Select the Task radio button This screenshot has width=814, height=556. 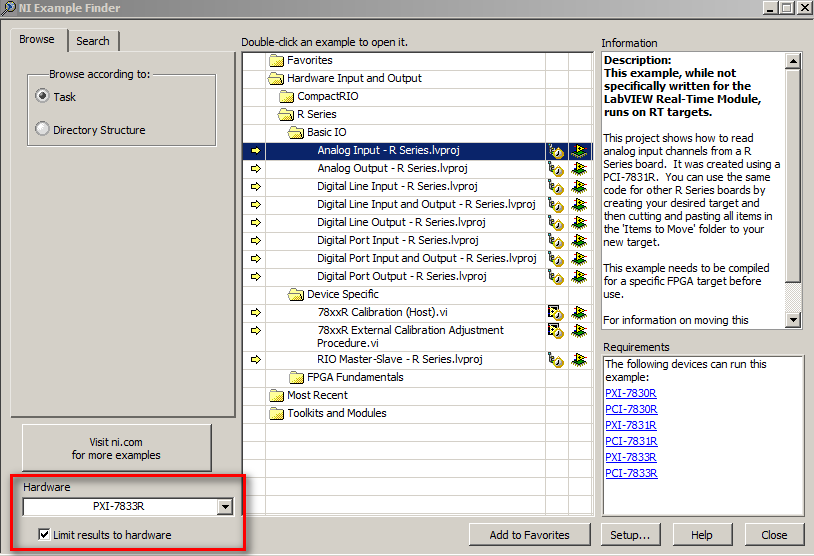(x=42, y=97)
